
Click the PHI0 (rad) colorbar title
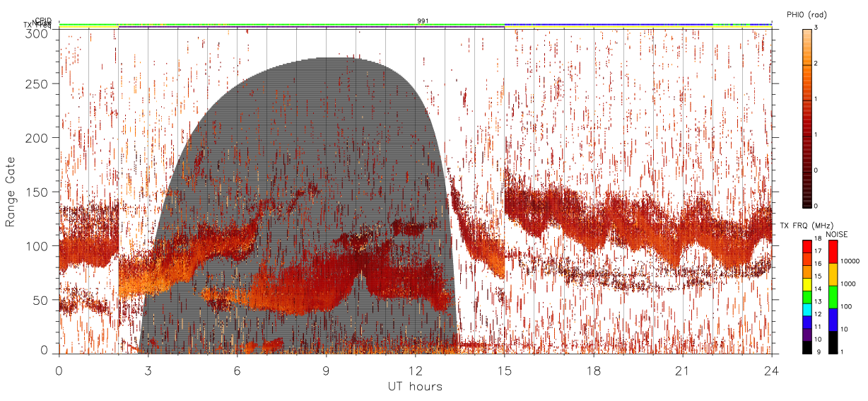(x=807, y=14)
